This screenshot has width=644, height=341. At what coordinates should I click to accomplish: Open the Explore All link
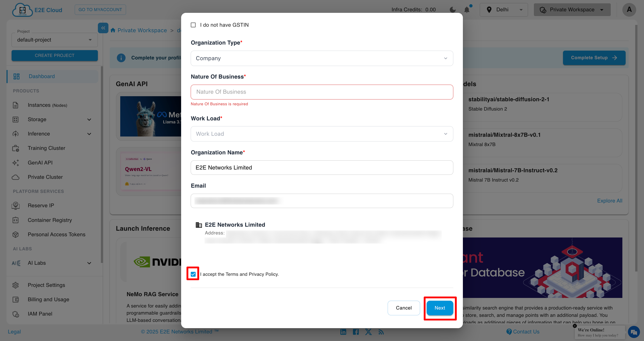[610, 201]
